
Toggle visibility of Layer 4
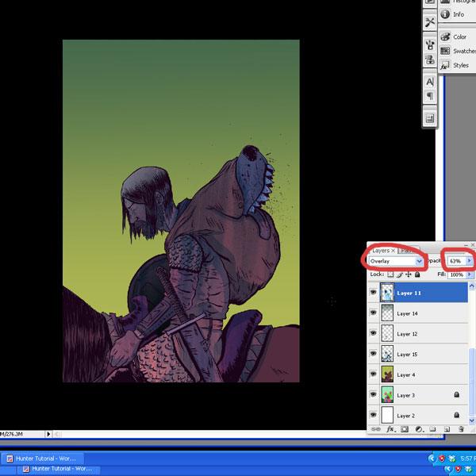coord(374,374)
